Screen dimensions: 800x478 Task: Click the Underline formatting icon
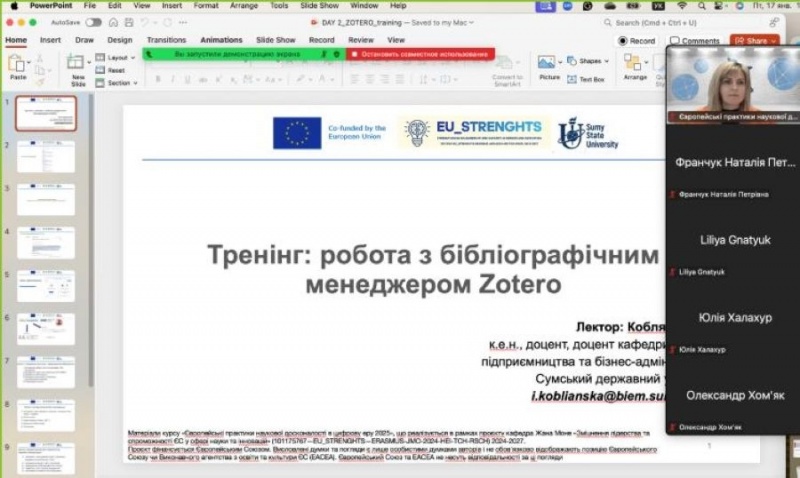tap(187, 80)
